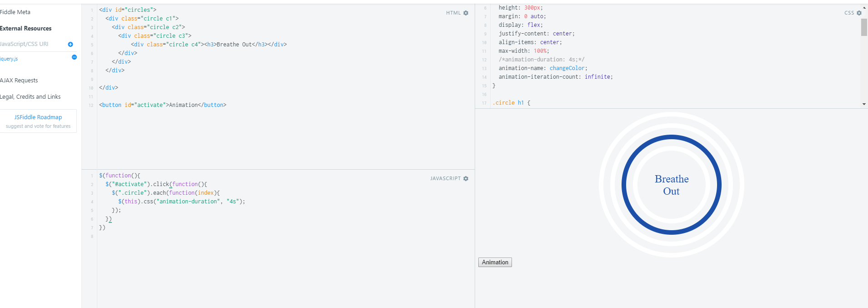Click JS line '$("#activate").click(function(){'
This screenshot has width=868, height=308.
point(156,184)
